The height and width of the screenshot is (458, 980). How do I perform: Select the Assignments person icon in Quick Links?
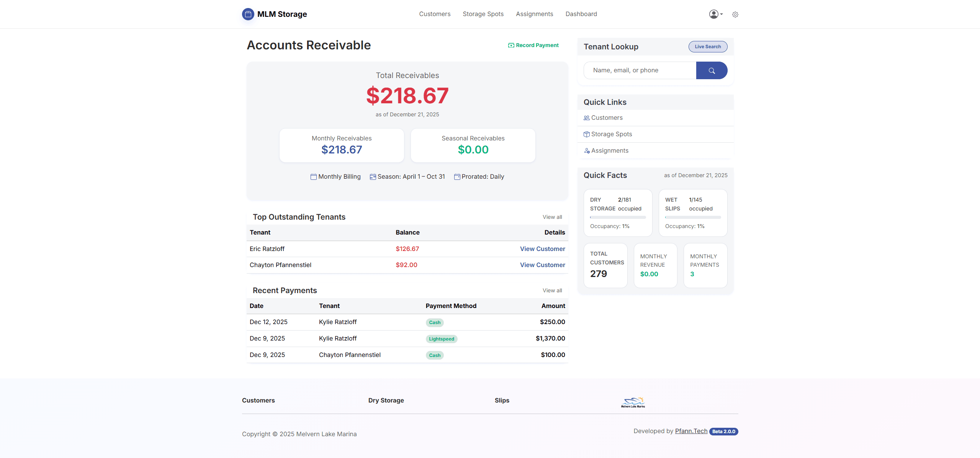(x=586, y=150)
